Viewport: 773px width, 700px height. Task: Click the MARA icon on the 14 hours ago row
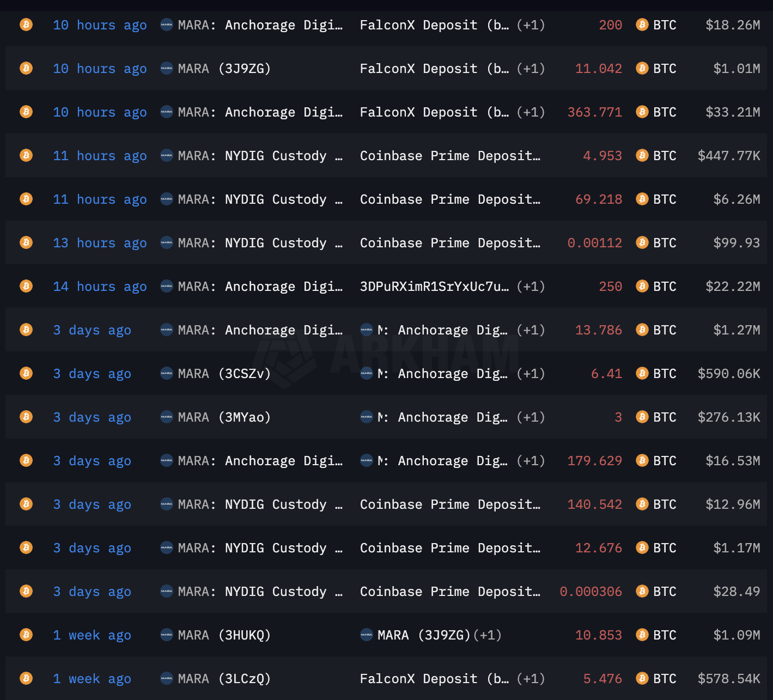tap(167, 286)
